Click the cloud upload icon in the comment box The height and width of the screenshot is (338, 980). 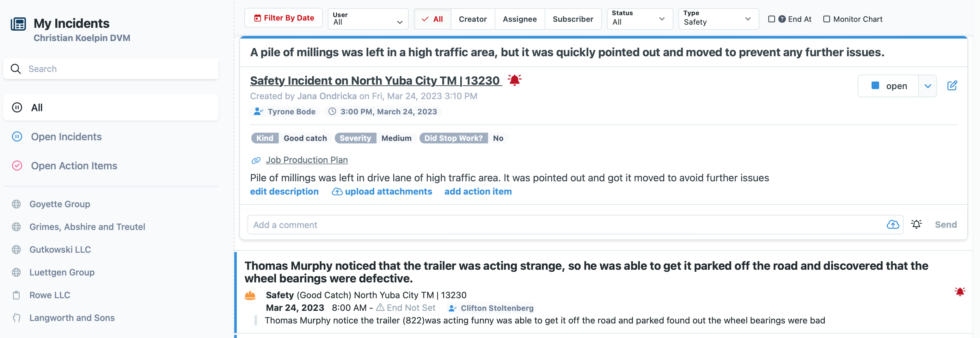892,224
